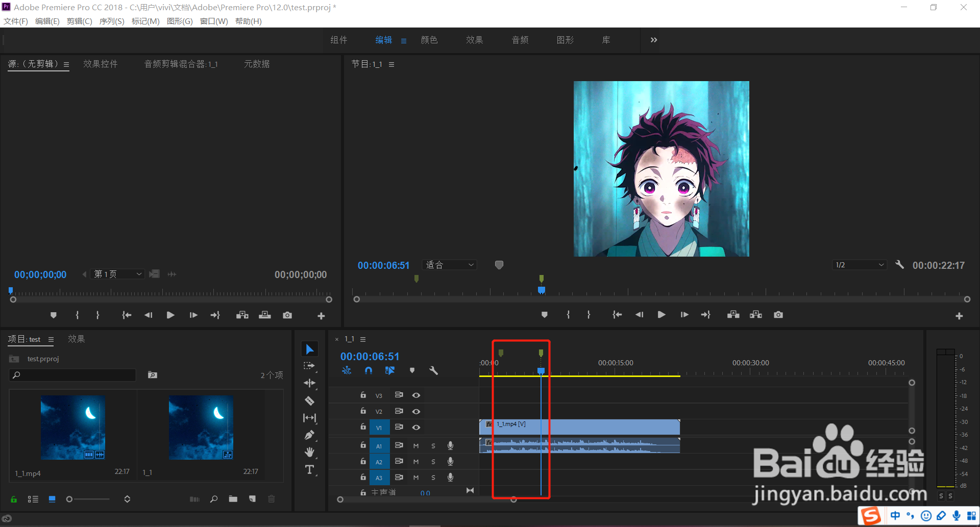Open program monitor settings wrench
This screenshot has height=527, width=980.
coord(899,265)
